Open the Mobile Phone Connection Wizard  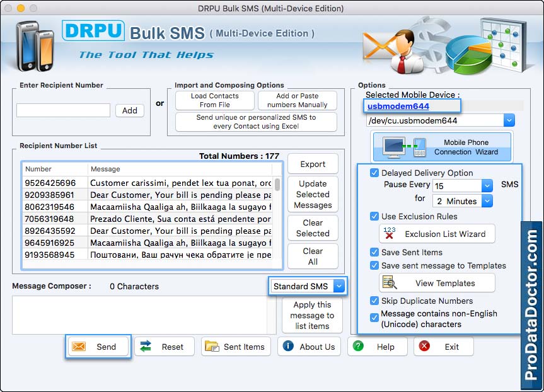(x=442, y=147)
